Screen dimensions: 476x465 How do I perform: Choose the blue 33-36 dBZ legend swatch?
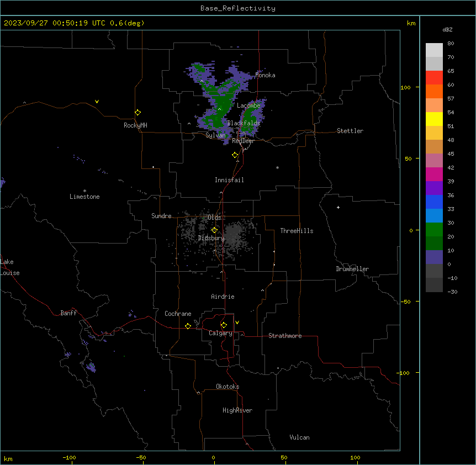[434, 202]
